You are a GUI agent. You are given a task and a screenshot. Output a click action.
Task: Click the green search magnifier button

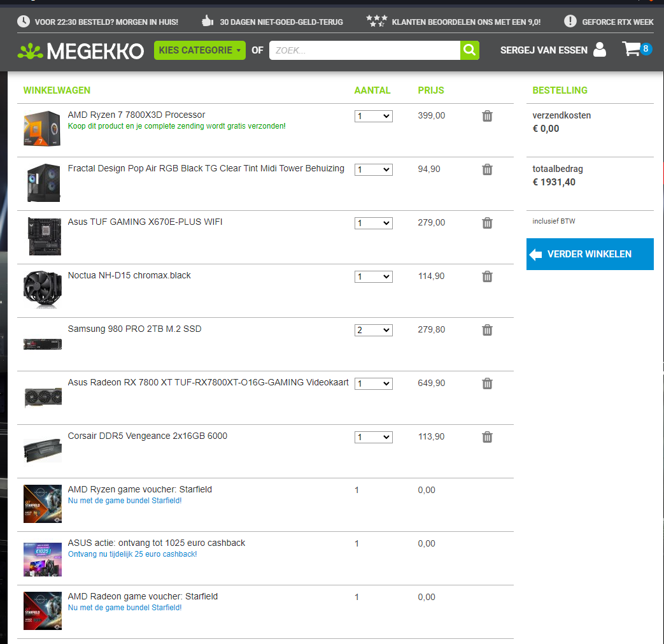point(469,50)
